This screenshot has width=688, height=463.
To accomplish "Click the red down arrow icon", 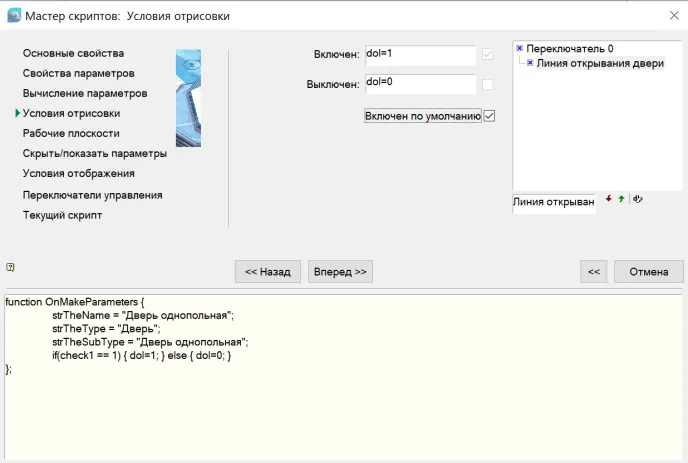I will [609, 199].
